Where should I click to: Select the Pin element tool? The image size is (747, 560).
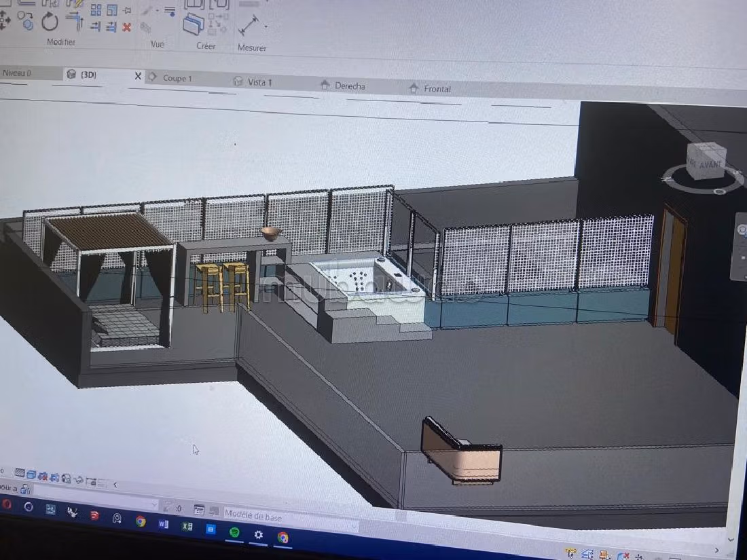127,10
